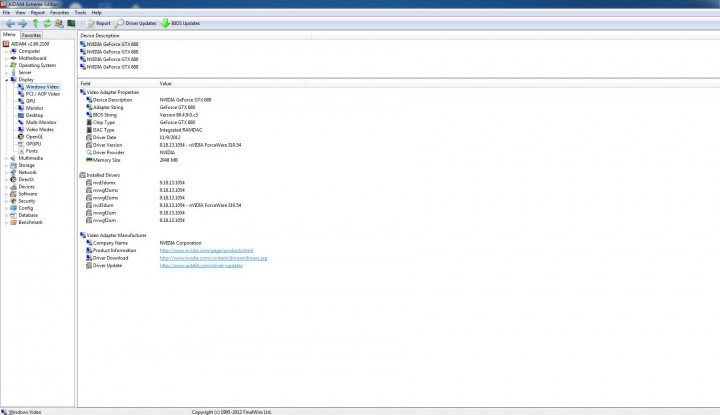This screenshot has width=720, height=415.
Task: Click the Multimedia speaker icon in the tree
Action: click(13, 158)
